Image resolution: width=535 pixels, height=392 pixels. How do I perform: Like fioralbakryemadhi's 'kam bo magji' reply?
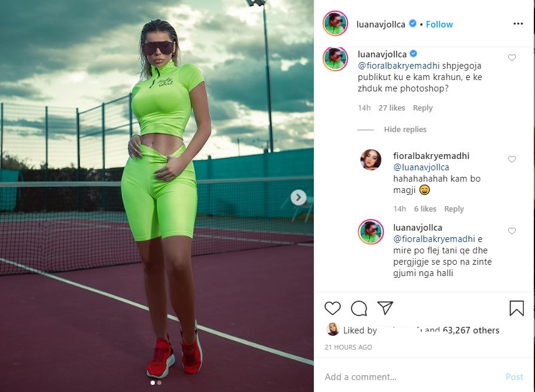(x=512, y=159)
